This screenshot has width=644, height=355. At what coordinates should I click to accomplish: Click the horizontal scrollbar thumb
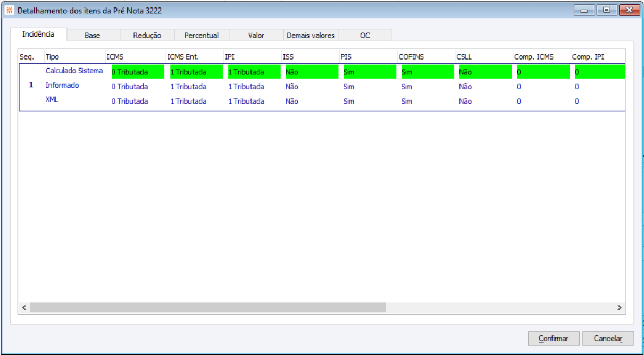click(x=207, y=308)
